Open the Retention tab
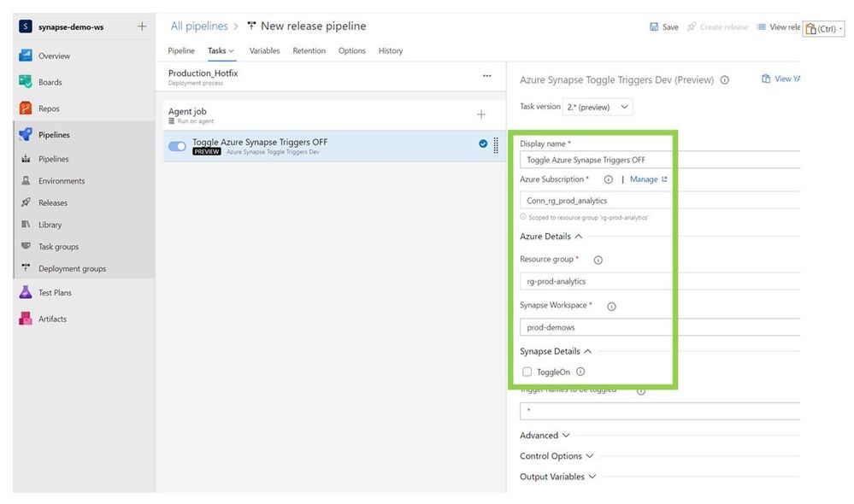 click(309, 51)
